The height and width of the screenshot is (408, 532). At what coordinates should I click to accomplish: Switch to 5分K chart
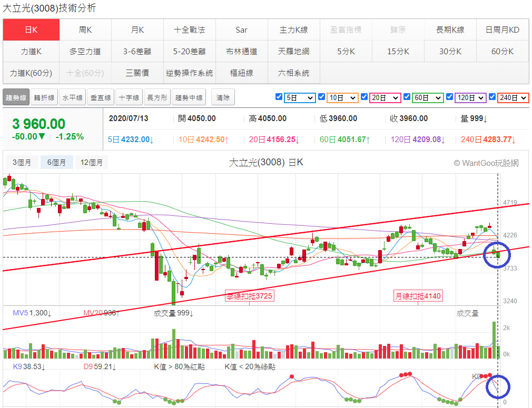(346, 51)
